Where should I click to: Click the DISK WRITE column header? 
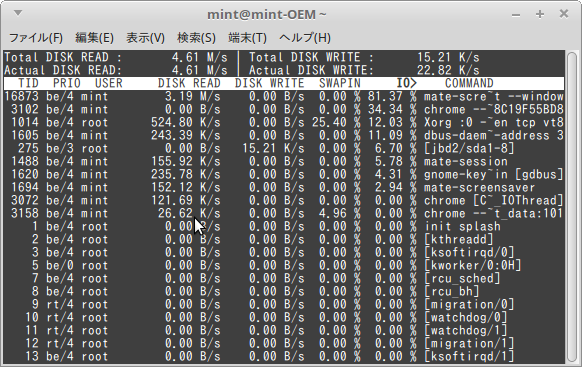(270, 83)
